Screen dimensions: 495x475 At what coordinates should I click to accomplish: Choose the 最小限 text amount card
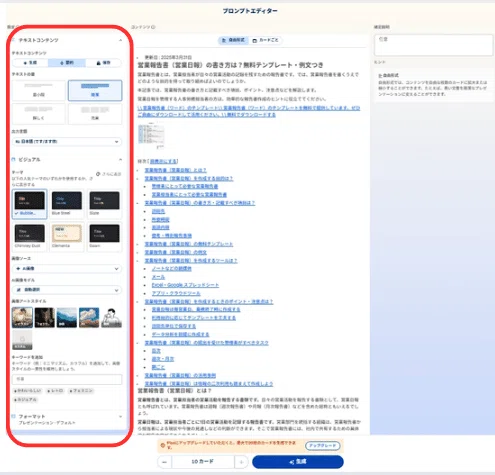click(x=38, y=90)
